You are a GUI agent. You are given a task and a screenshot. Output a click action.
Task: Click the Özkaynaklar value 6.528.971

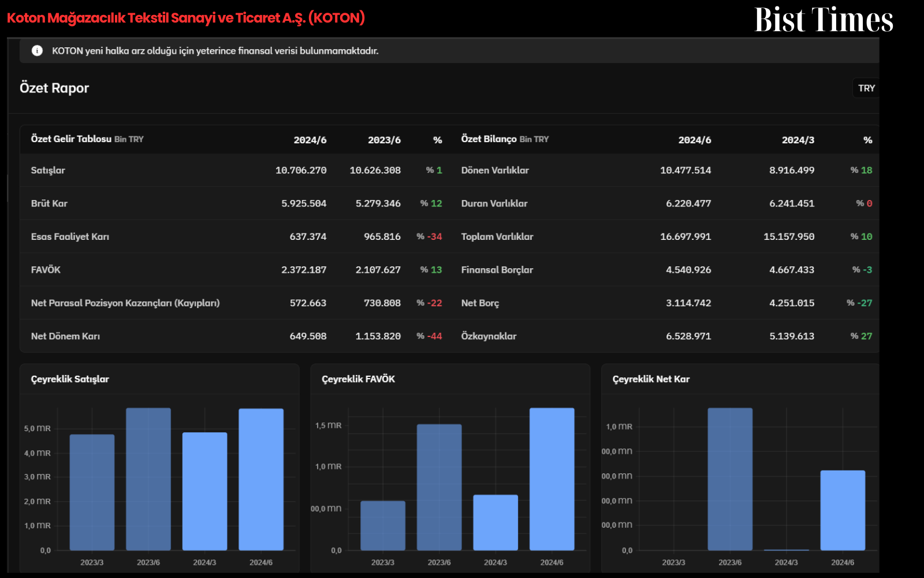[x=688, y=336]
